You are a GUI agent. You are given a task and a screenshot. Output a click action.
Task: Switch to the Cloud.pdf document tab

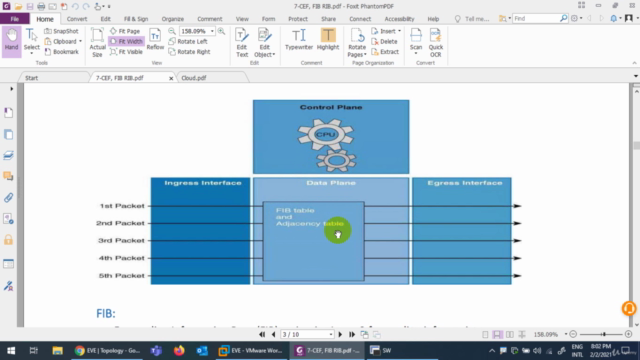pyautogui.click(x=194, y=78)
